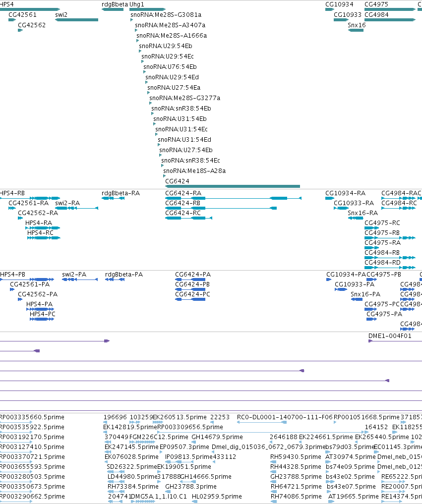
Task: Select snoRNA:Me18S-A28a label
Action: (x=194, y=170)
